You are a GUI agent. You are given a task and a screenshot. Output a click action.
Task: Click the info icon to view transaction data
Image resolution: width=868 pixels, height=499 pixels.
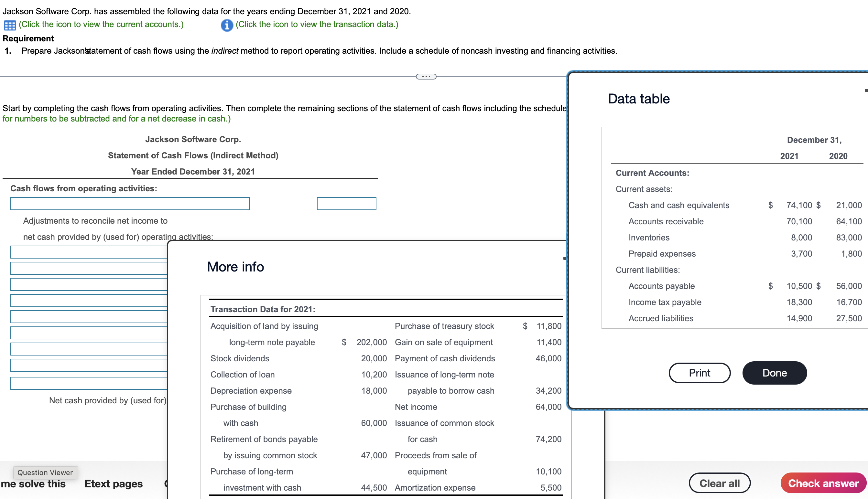[226, 25]
